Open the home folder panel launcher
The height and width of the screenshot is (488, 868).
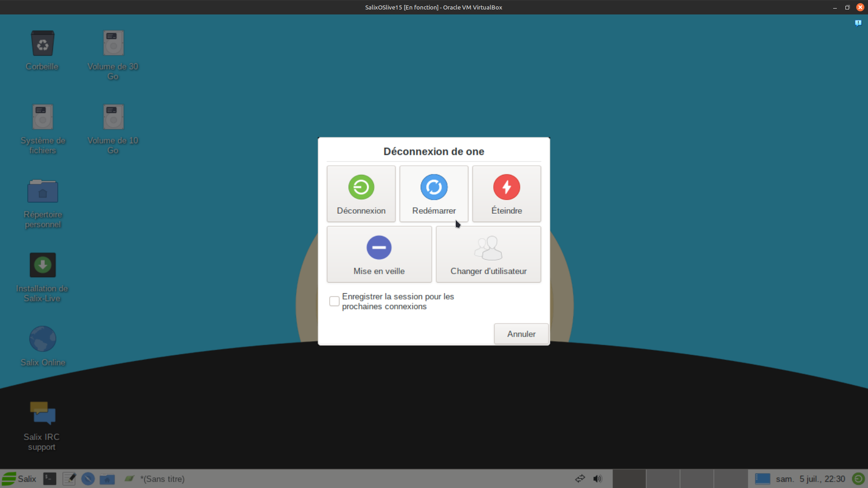107,479
